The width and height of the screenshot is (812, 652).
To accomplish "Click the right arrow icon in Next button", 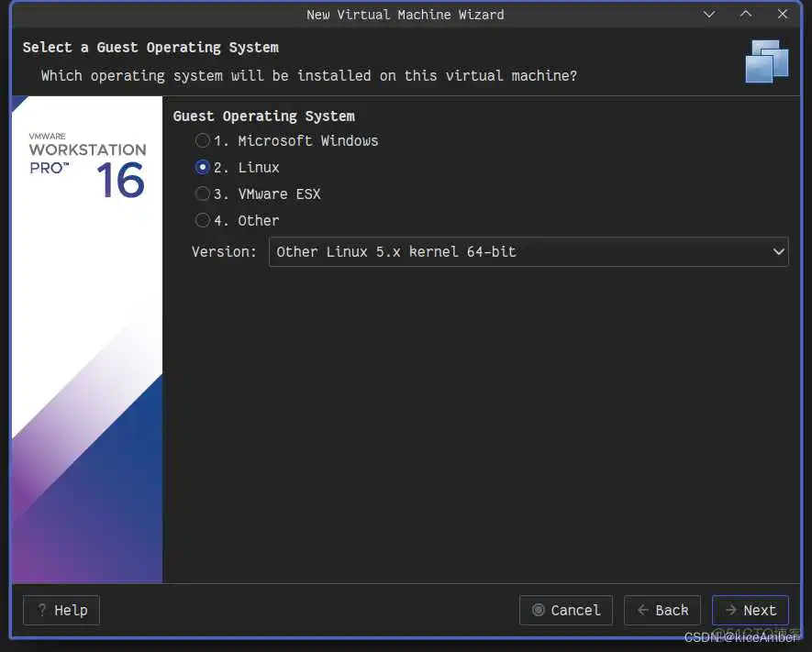I will click(731, 610).
